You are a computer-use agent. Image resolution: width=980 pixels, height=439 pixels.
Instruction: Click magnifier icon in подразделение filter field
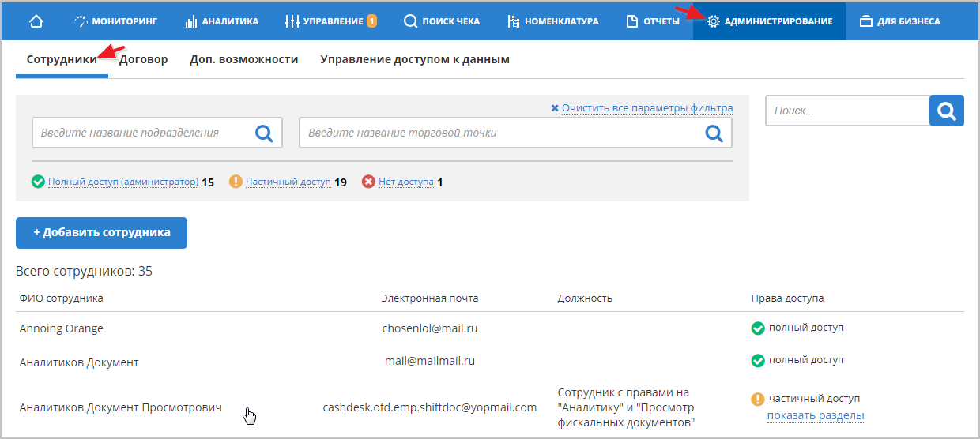coord(264,133)
